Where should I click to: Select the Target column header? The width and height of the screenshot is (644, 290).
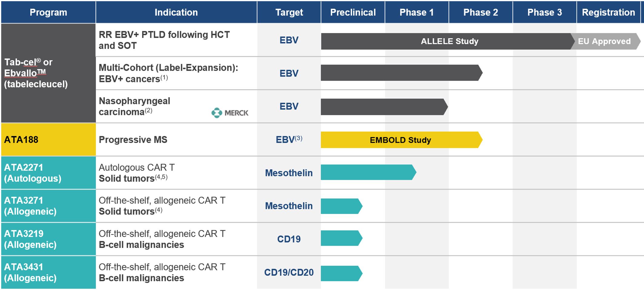289,12
